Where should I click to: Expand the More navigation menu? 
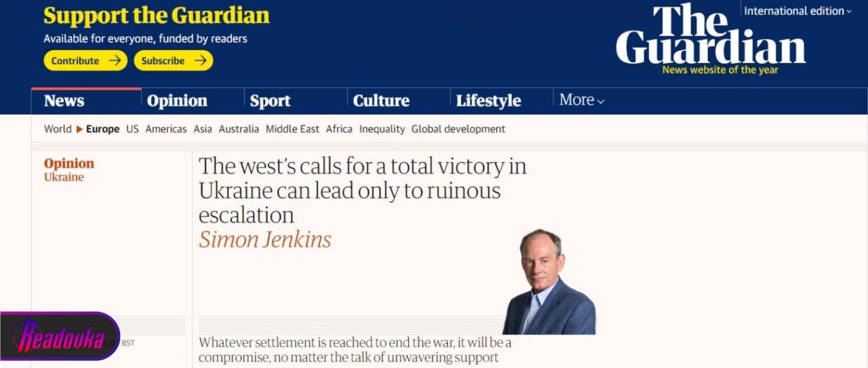[x=582, y=100]
